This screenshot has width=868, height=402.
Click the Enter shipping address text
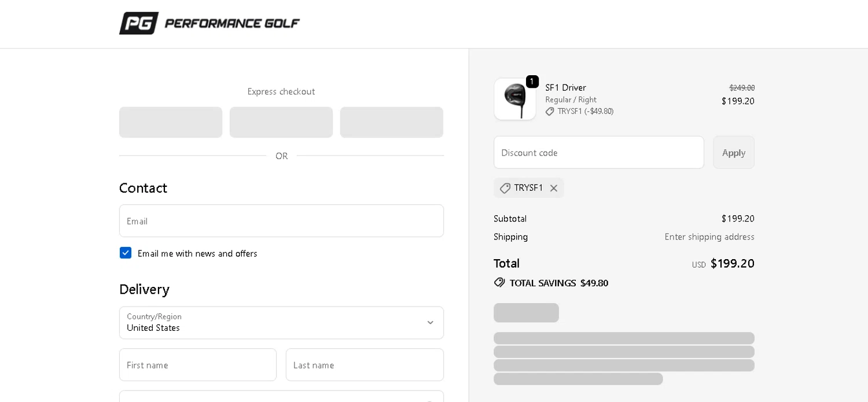point(709,237)
